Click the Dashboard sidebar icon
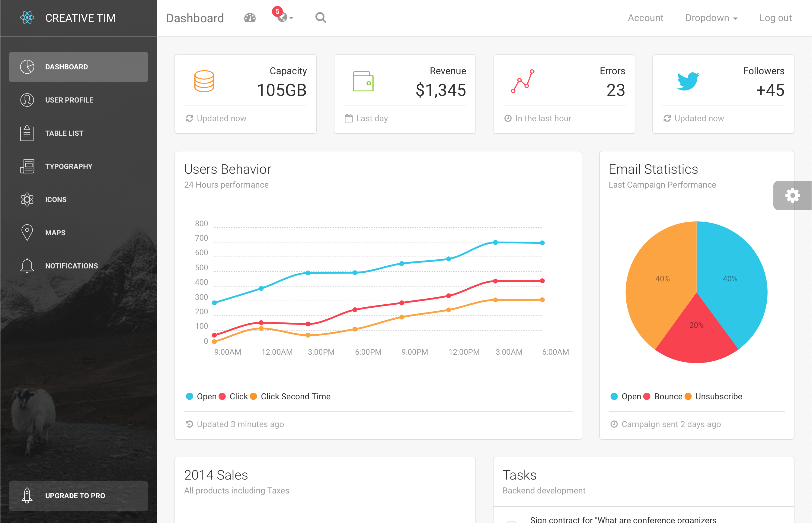812x523 pixels. [27, 66]
